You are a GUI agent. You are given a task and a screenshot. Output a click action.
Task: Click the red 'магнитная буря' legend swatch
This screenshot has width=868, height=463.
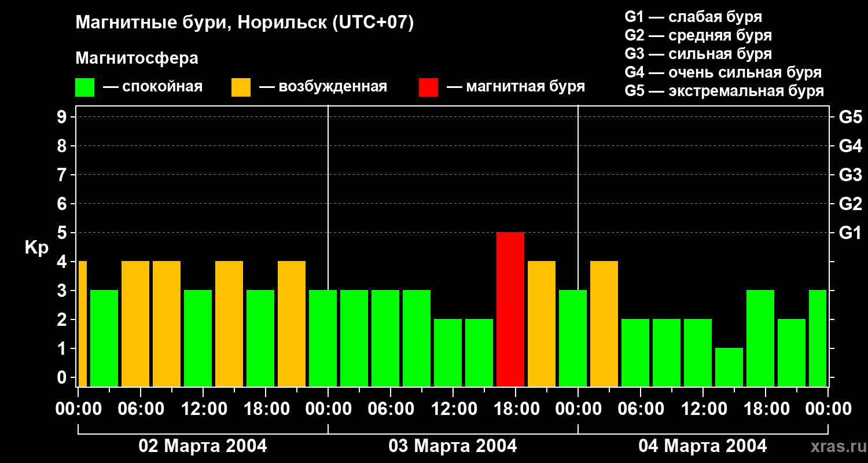click(428, 87)
